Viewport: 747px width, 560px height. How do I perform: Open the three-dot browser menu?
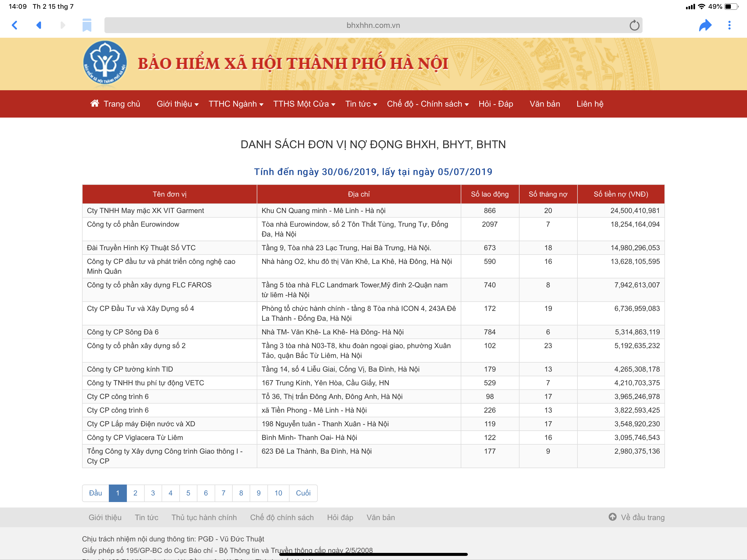click(729, 25)
